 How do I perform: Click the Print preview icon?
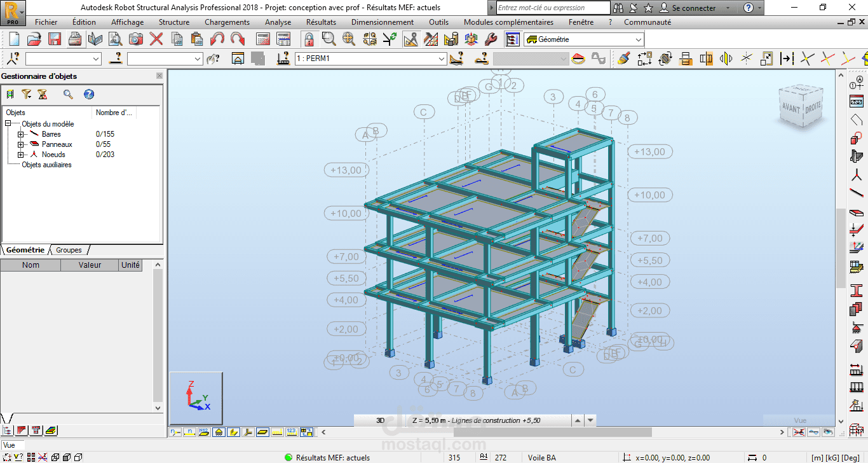click(x=116, y=39)
